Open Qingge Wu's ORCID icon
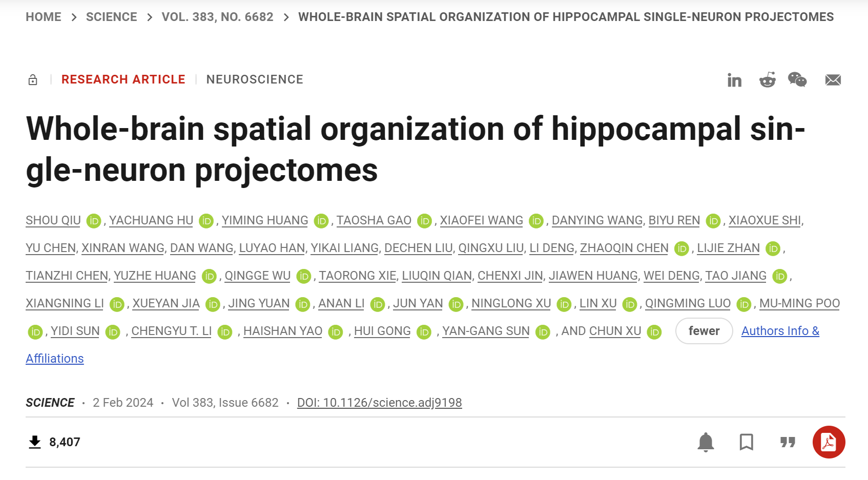 304,276
